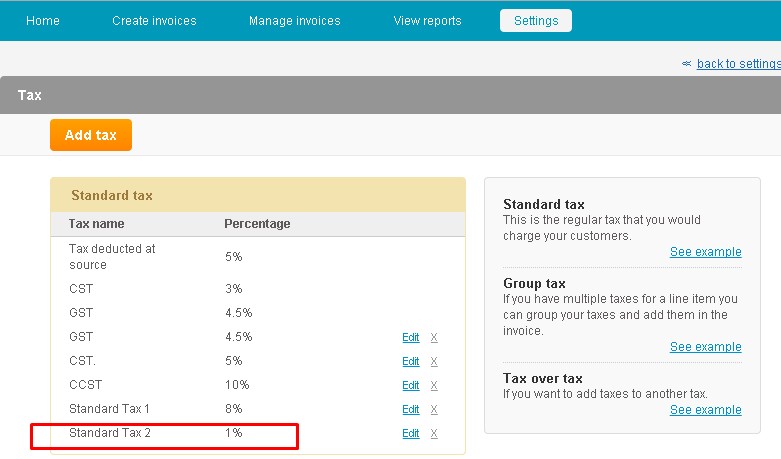This screenshot has height=459, width=781.
Task: Open the Settings tab
Action: 536,21
